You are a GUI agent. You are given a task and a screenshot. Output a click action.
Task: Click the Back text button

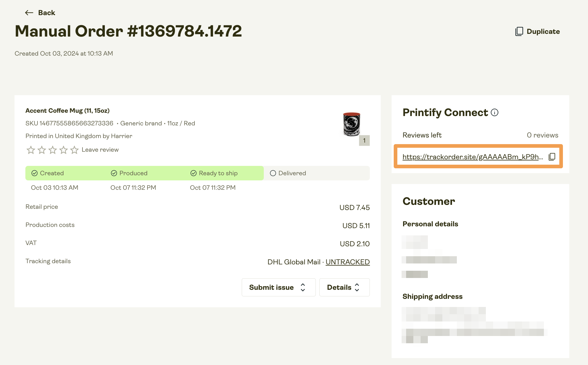pos(47,13)
